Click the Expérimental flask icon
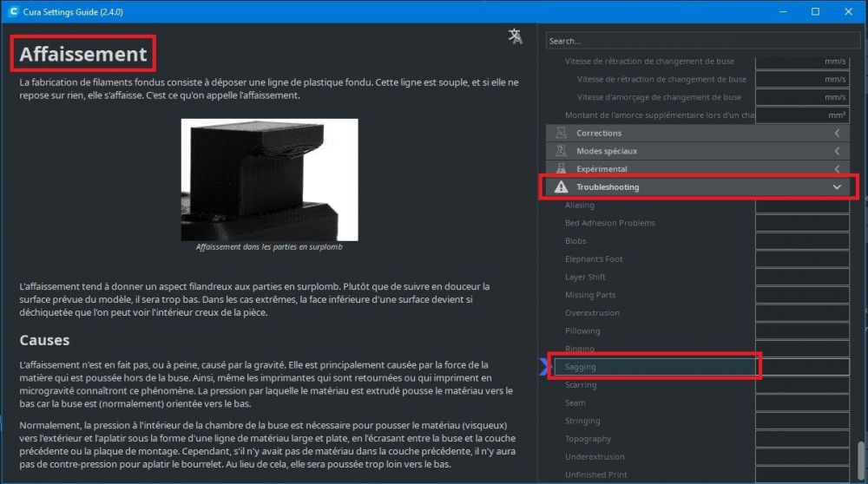Viewport: 868px width, 484px height. 561,169
